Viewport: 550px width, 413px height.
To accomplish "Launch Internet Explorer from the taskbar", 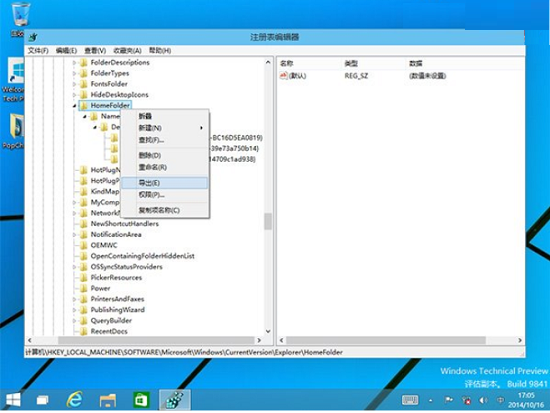I will point(75,400).
